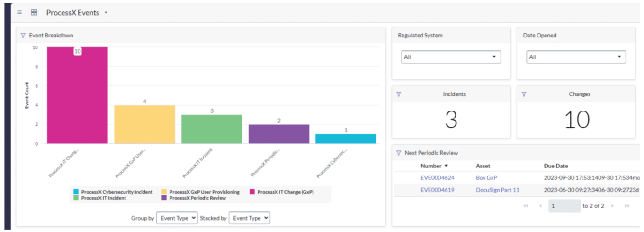Sort by the Number column header

[x=430, y=166]
